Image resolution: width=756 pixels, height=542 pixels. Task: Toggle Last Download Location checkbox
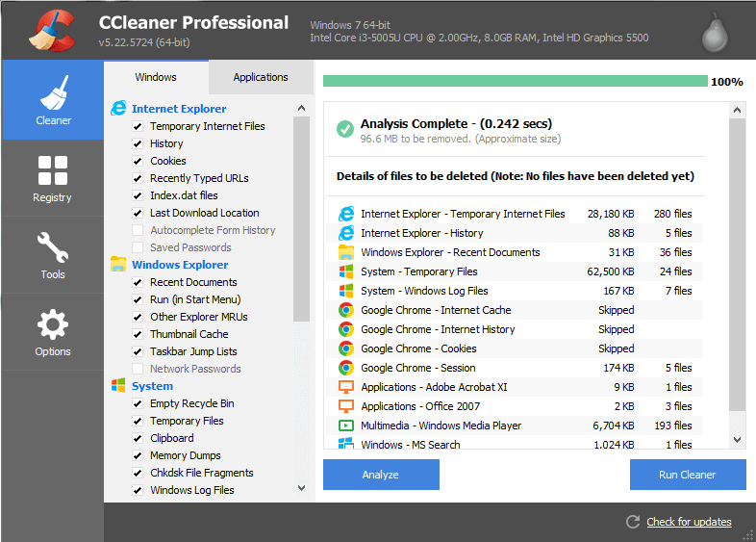point(138,213)
